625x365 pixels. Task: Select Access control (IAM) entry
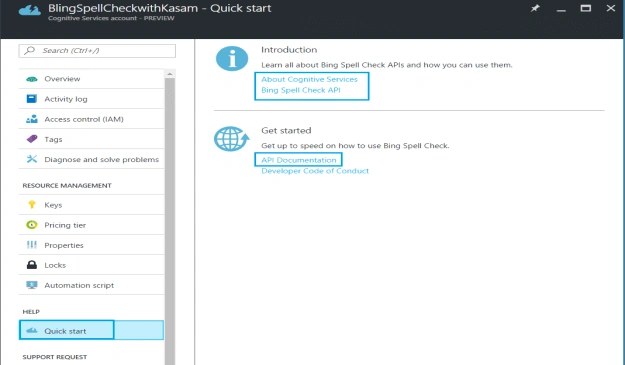[x=91, y=119]
